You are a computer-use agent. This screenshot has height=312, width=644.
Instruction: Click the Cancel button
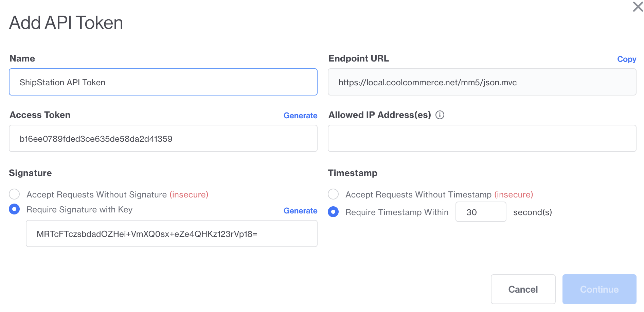[523, 289]
